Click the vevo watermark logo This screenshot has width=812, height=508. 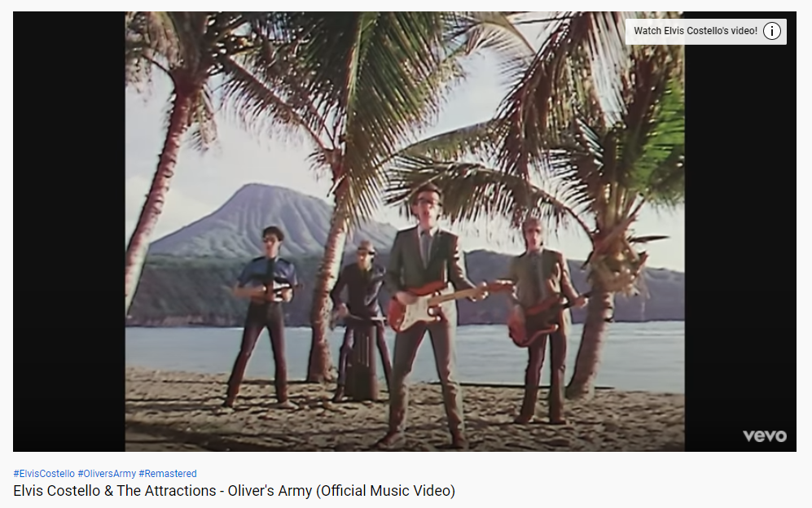click(x=765, y=436)
